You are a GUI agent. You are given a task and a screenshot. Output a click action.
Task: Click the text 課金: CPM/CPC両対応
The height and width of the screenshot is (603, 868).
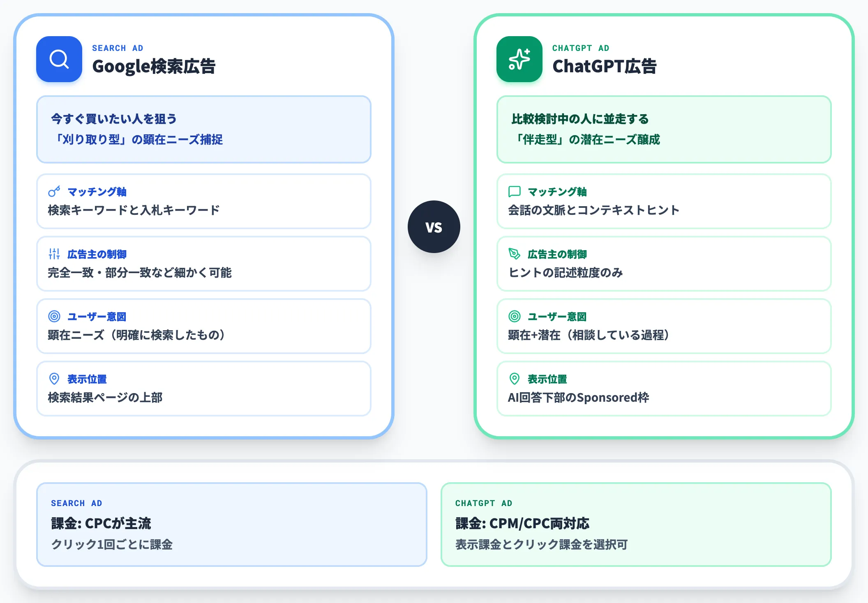point(522,524)
